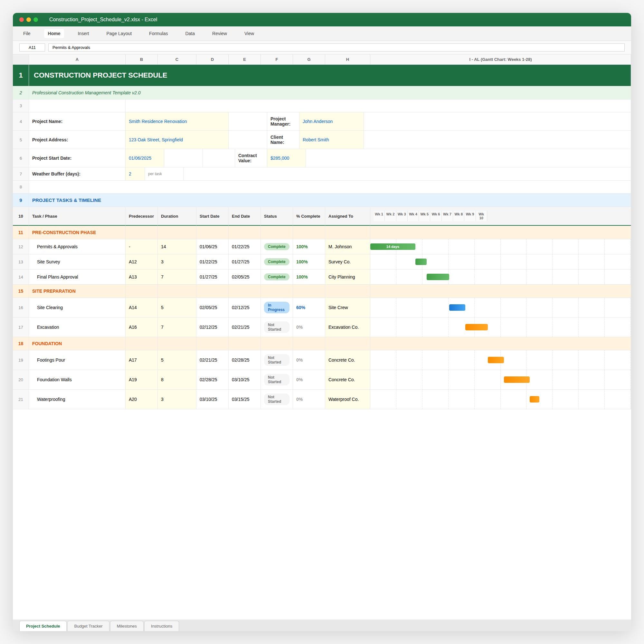Click the orange Foundation Walls Gantt bar
The height and width of the screenshot is (644, 644).
(x=517, y=380)
